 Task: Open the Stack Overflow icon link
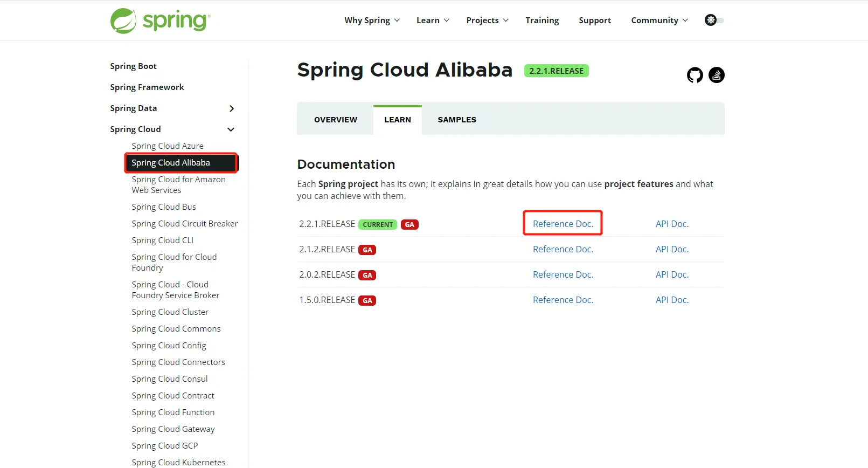716,75
